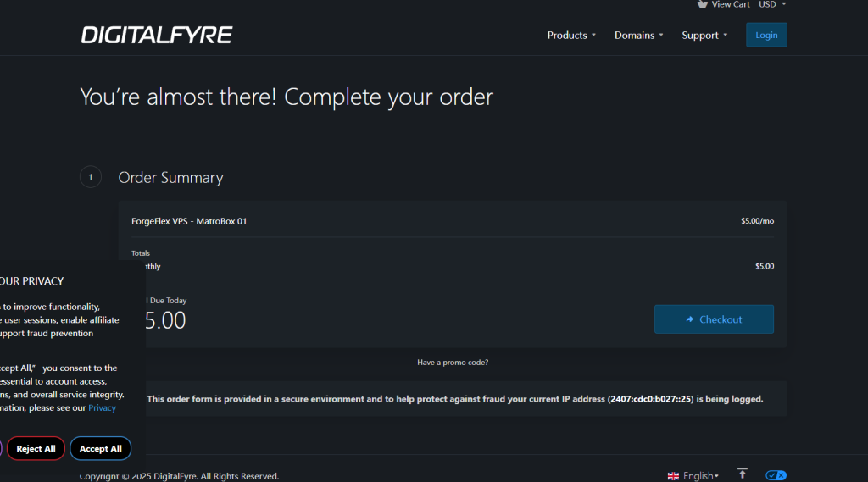
Task: Click the Checkout button
Action: [714, 319]
